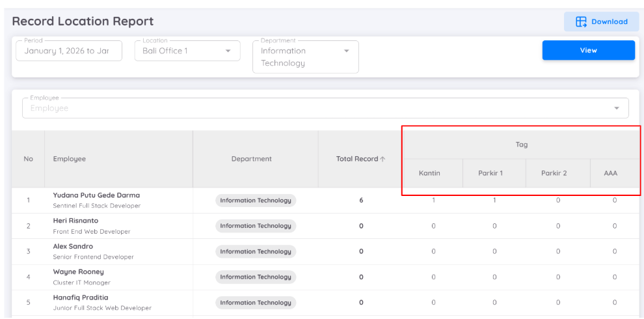644x319 pixels.
Task: Click the Employee column header
Action: click(x=118, y=159)
